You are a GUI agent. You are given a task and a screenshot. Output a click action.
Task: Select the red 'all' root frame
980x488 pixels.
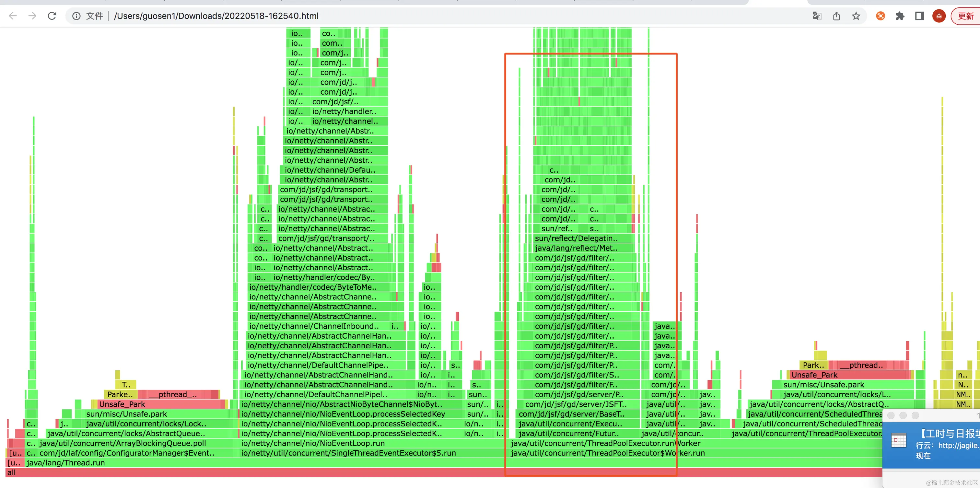(11, 472)
